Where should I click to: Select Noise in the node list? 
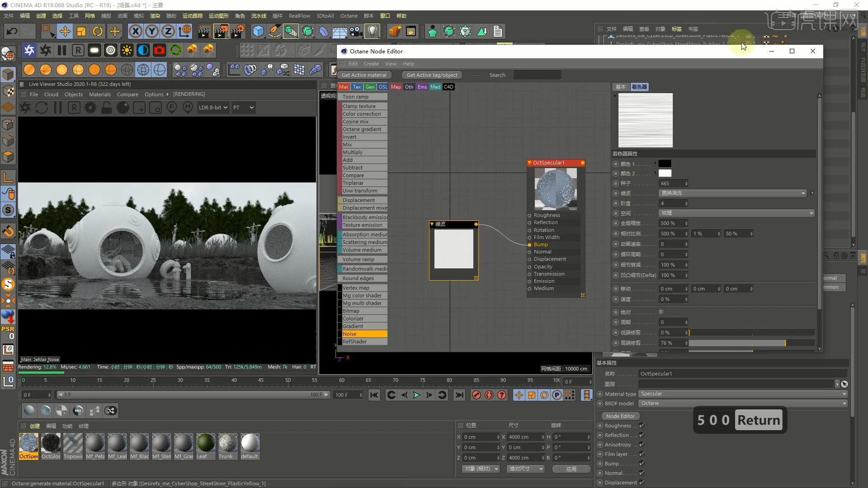364,334
